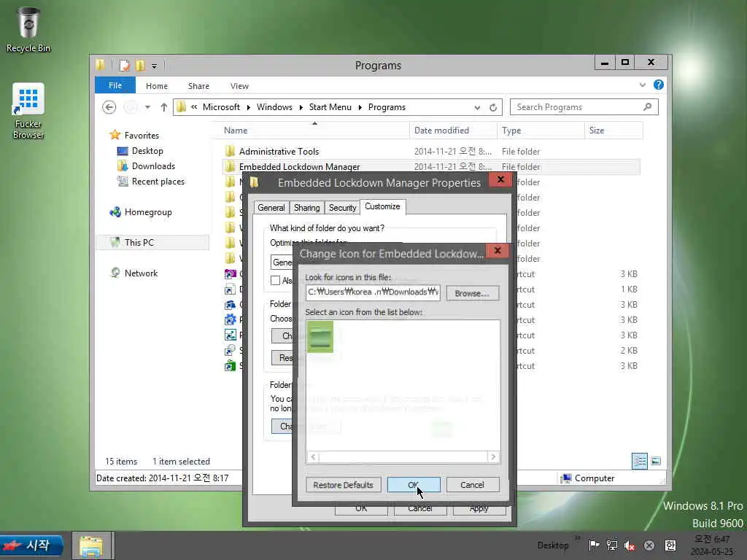Switch to Details view layout icon
747x560 pixels.
(639, 461)
